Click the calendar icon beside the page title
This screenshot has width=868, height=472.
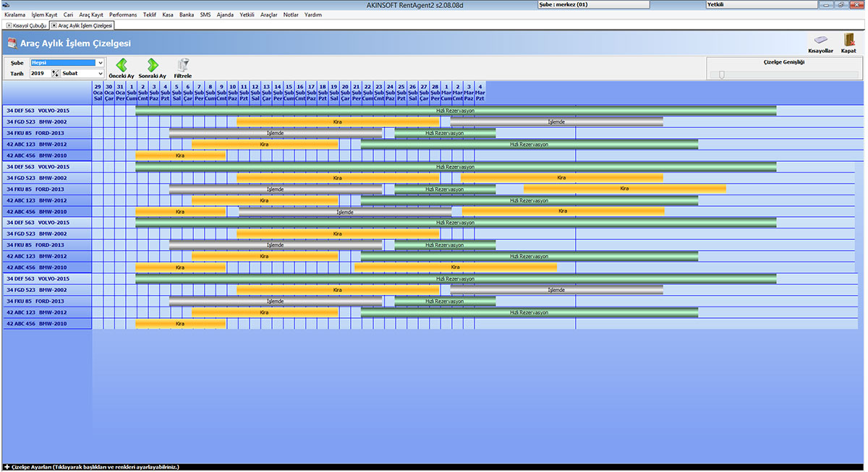tap(12, 44)
